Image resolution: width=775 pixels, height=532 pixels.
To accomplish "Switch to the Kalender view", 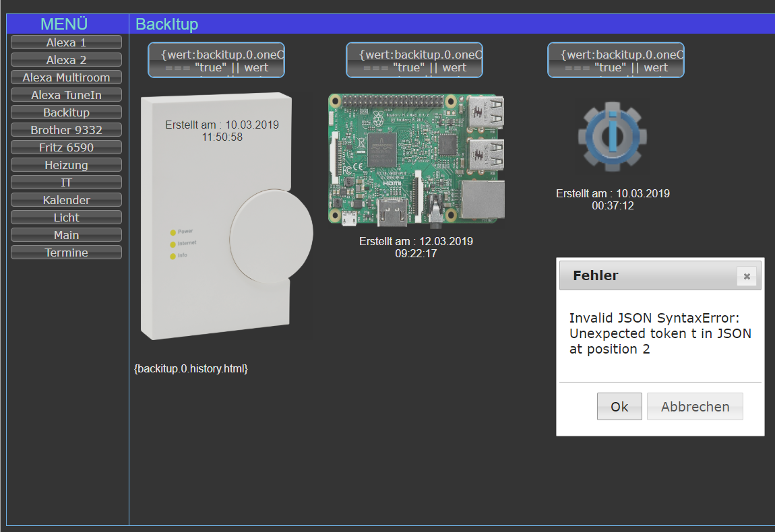I will click(65, 199).
